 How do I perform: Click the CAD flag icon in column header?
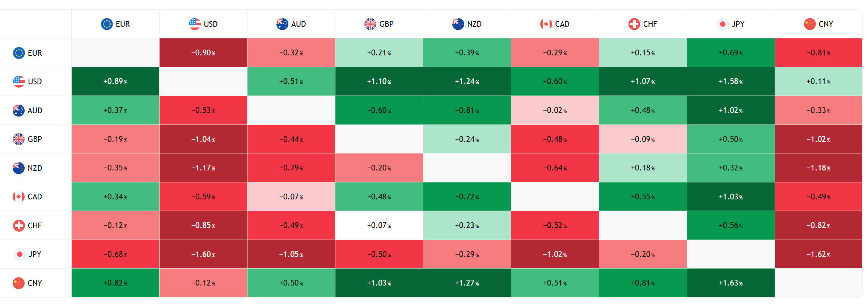546,24
